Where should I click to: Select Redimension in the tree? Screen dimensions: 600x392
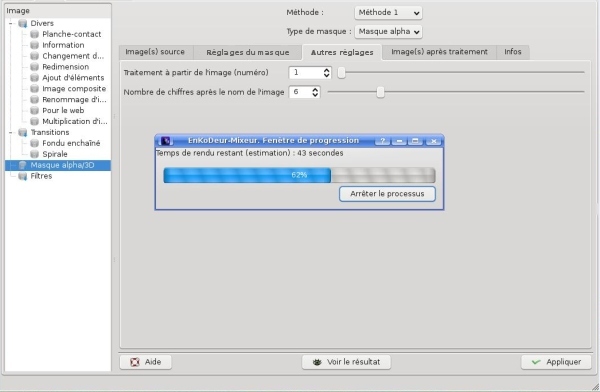click(65, 67)
